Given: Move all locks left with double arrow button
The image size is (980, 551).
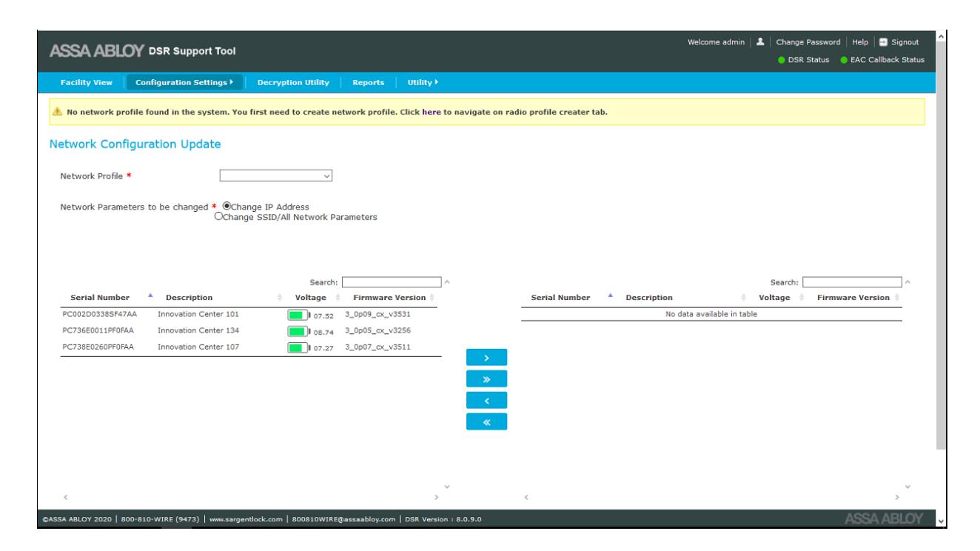Looking at the screenshot, I should tap(486, 421).
